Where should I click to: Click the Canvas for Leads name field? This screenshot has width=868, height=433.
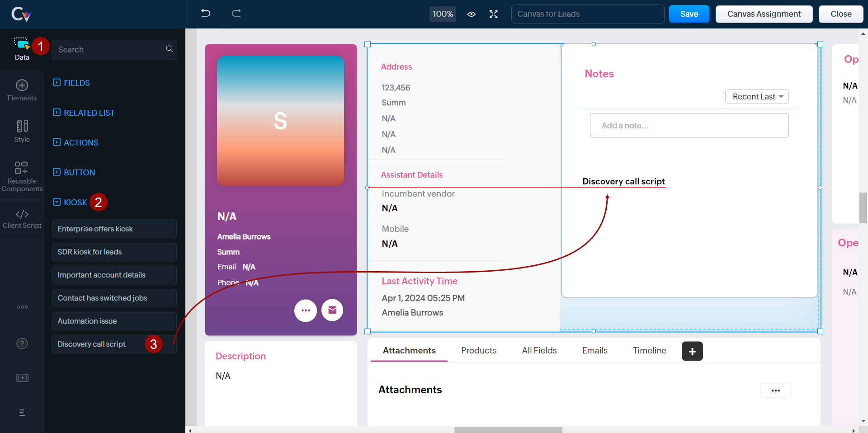(587, 14)
